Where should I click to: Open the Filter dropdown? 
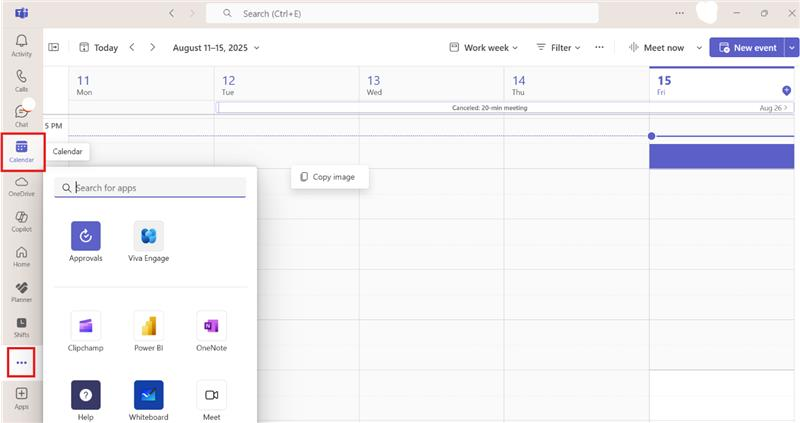pyautogui.click(x=558, y=47)
